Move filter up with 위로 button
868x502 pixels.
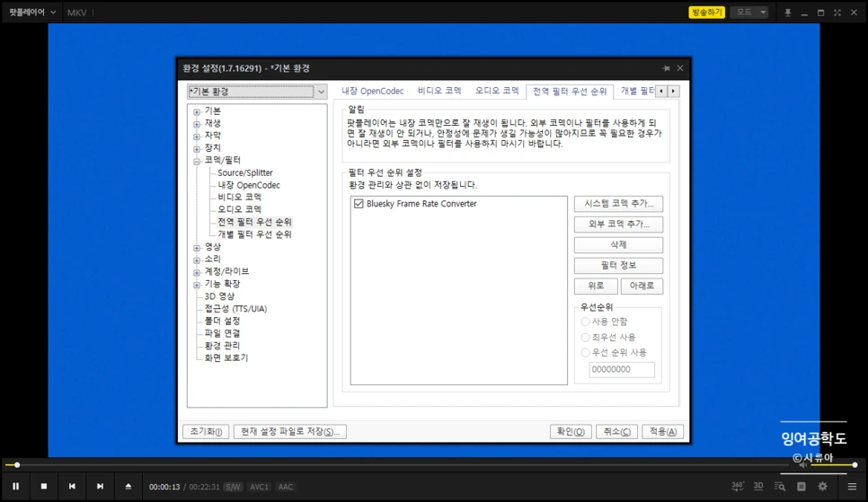(597, 286)
